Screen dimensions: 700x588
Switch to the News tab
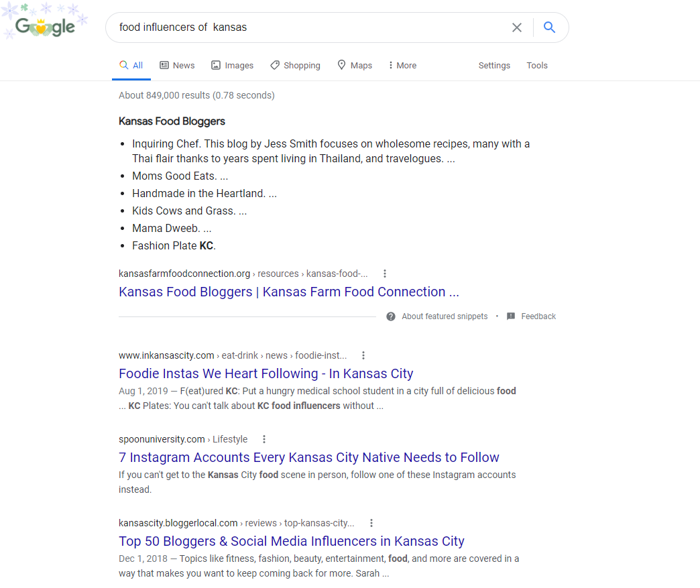[x=177, y=66]
